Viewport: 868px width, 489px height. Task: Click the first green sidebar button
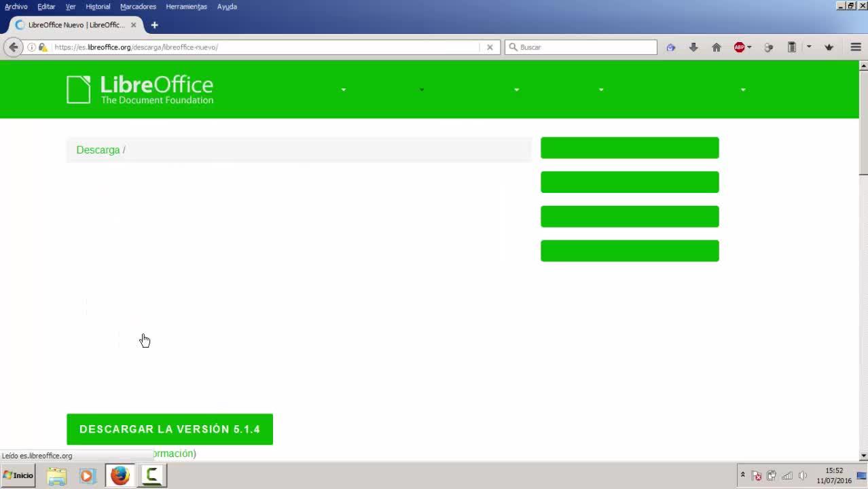[x=630, y=147]
